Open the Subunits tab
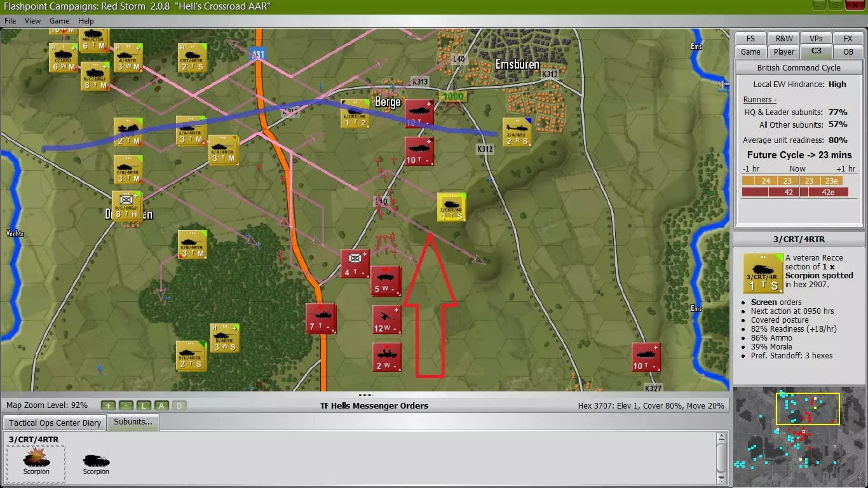Image resolution: width=868 pixels, height=488 pixels. (x=133, y=422)
